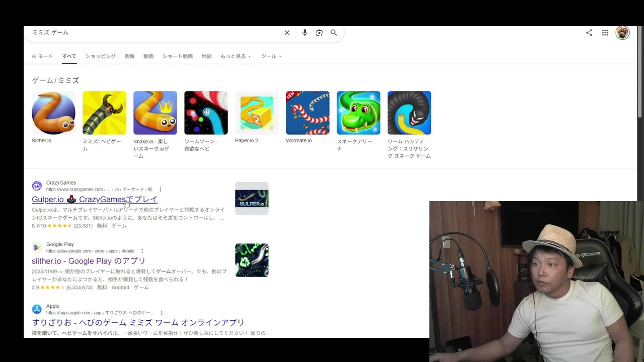
Task: Open more options for the Apple result
Action: [x=162, y=313]
